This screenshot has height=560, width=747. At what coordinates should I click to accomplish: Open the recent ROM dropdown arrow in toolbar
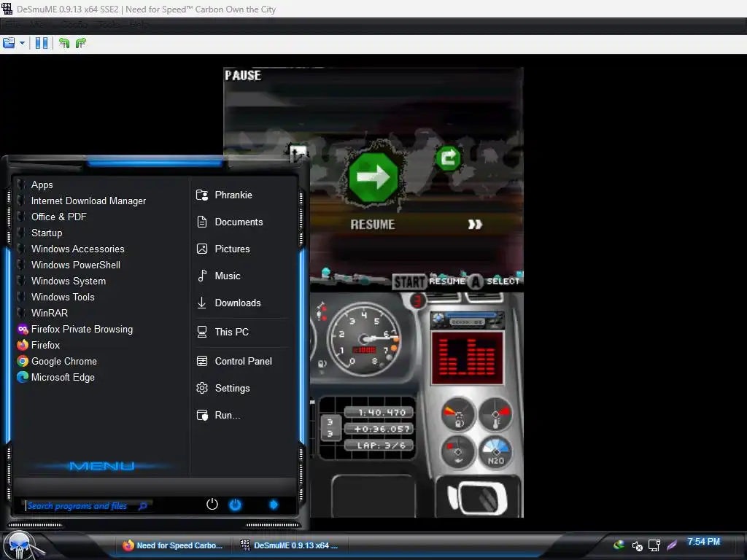(x=22, y=43)
